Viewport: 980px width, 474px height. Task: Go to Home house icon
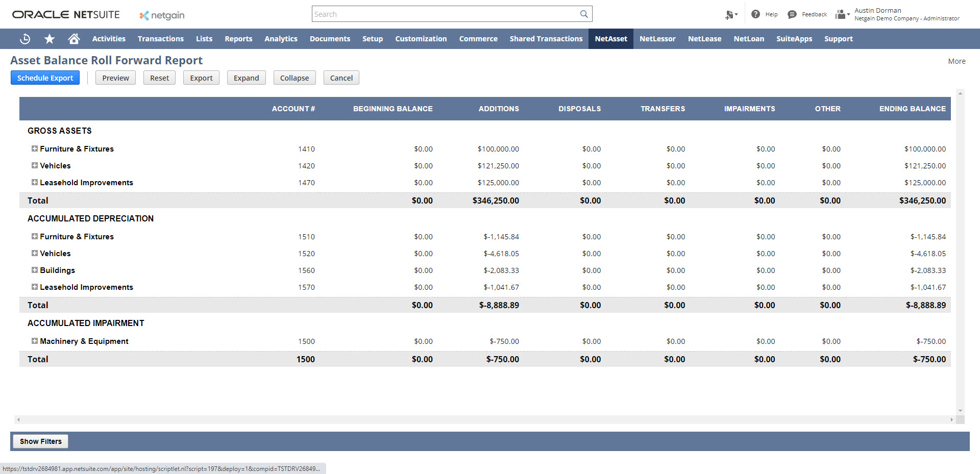(x=74, y=39)
